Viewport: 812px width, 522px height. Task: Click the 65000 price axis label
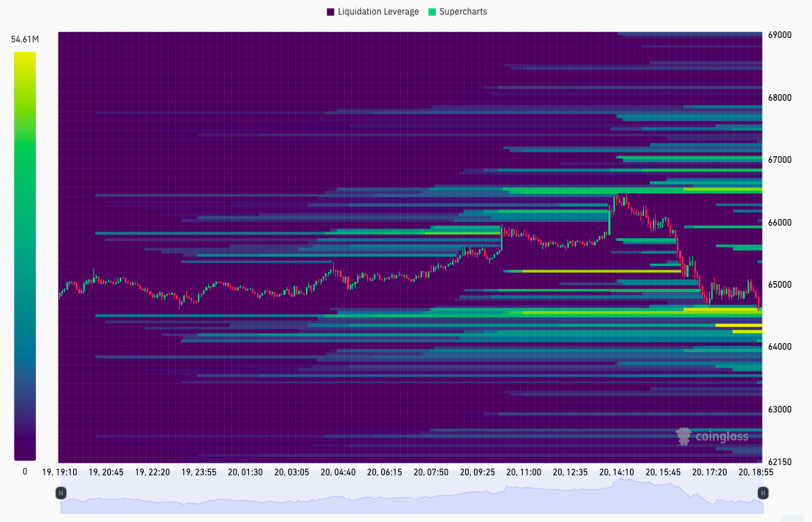[x=779, y=285]
